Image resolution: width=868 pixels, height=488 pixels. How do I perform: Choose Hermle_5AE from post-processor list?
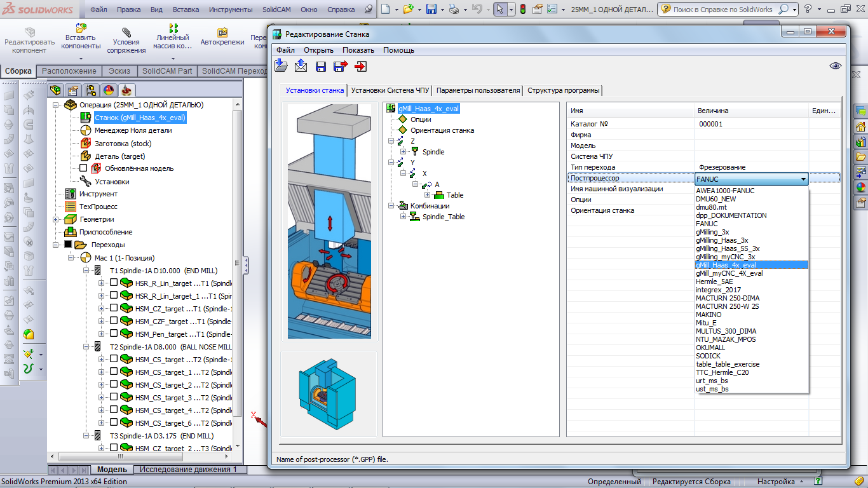point(714,281)
